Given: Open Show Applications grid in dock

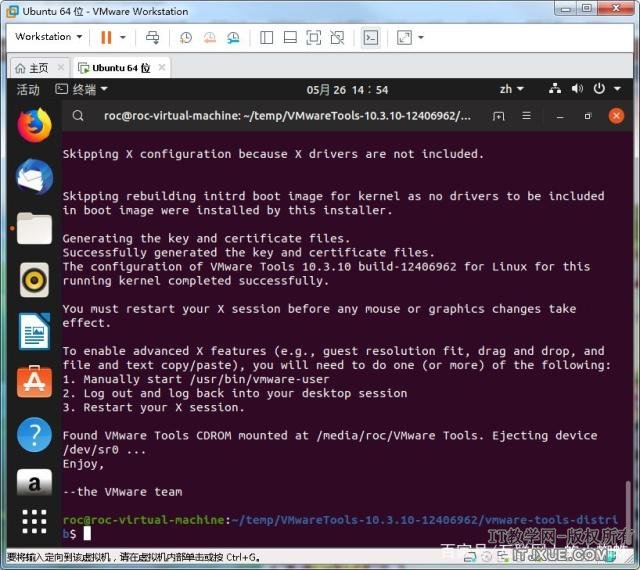Looking at the screenshot, I should point(34,521).
